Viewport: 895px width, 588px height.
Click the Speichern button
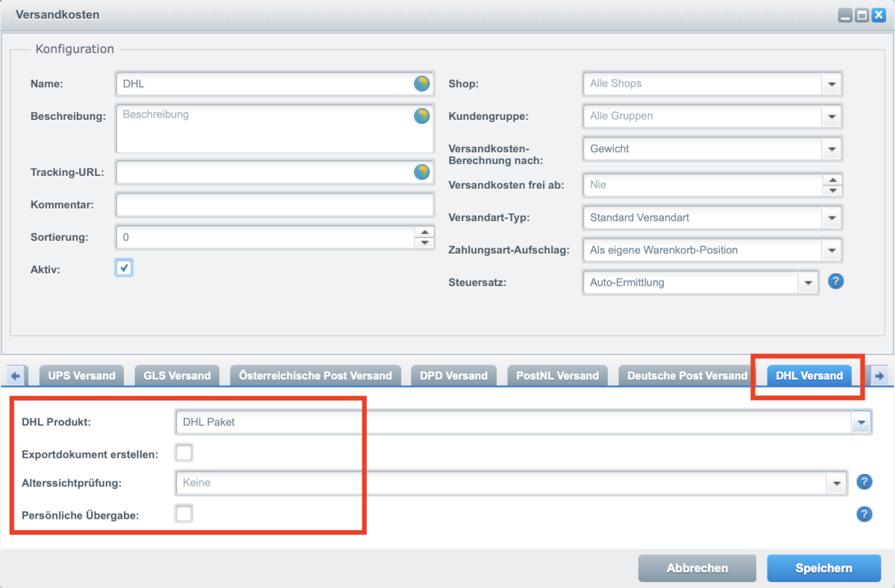pos(823,568)
